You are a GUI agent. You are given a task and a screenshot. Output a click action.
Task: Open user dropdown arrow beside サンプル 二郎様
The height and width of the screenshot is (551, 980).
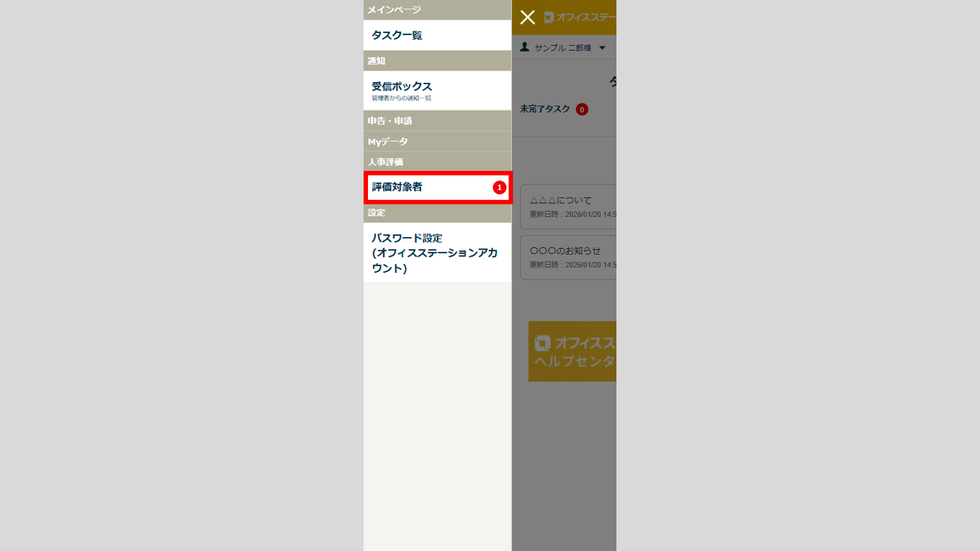602,48
